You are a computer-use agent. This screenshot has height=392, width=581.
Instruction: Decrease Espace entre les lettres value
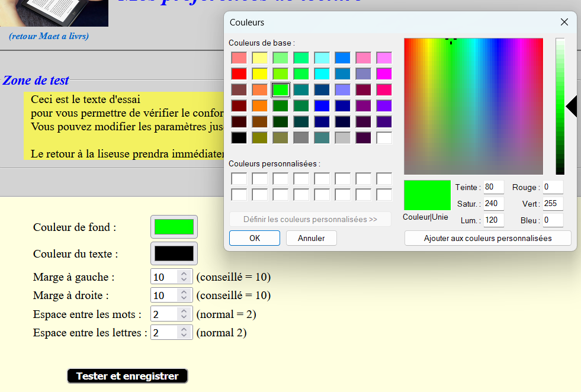point(184,336)
